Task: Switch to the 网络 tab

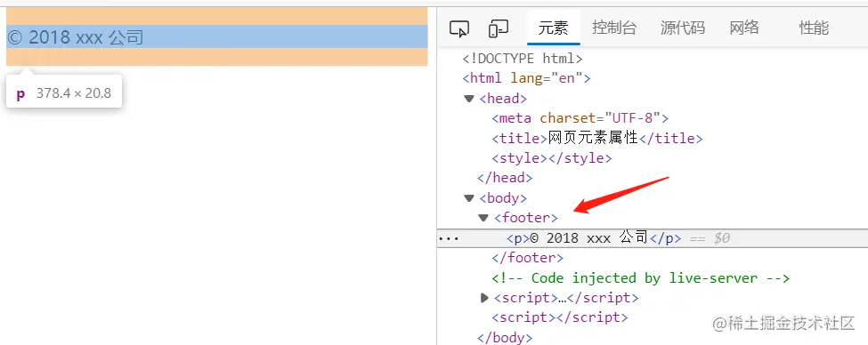Action: point(744,28)
